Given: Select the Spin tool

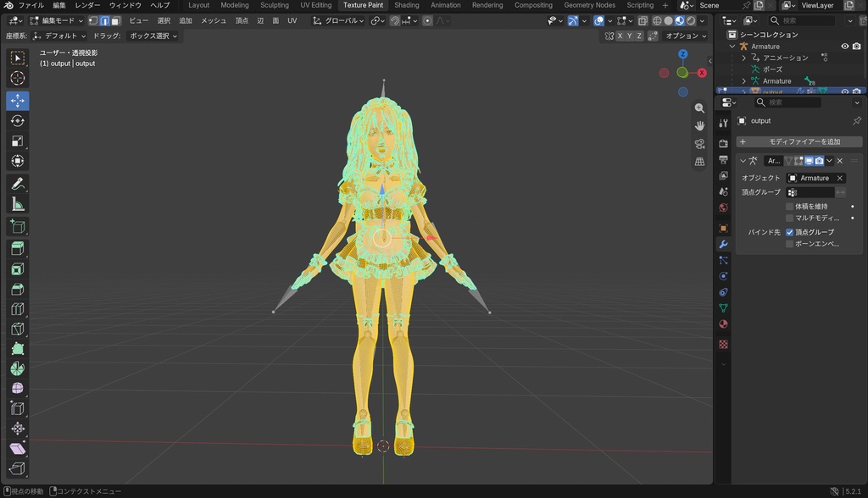Looking at the screenshot, I should [x=18, y=368].
